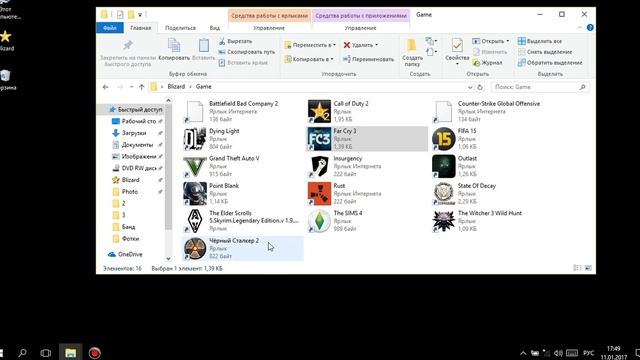This screenshot has width=640, height=360.
Task: Open Загрузки in navigation pane
Action: pos(135,133)
